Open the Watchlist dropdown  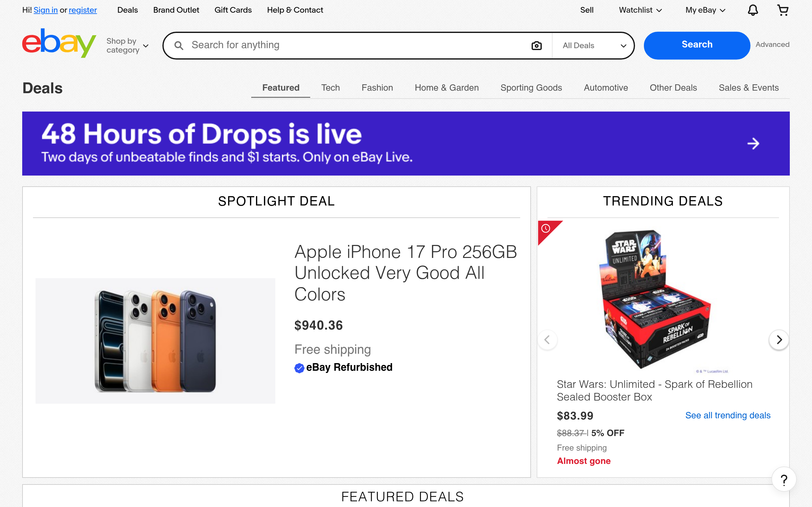point(639,10)
